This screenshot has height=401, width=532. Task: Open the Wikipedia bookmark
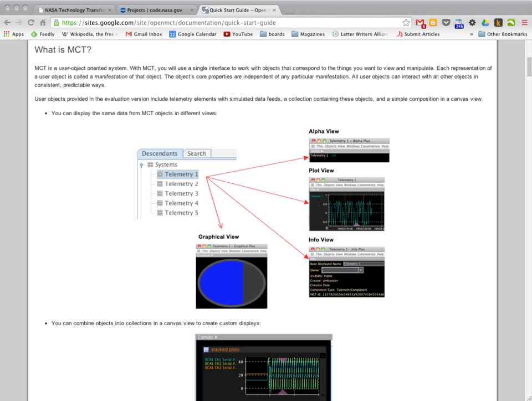pyautogui.click(x=90, y=34)
